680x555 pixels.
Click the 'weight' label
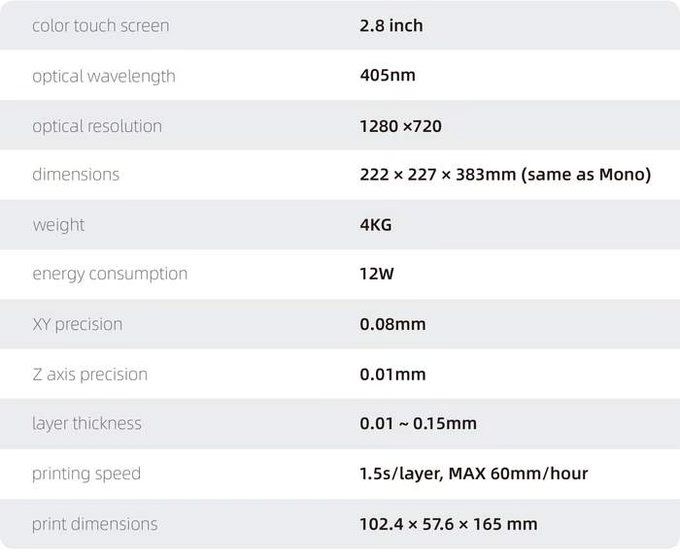[59, 225]
